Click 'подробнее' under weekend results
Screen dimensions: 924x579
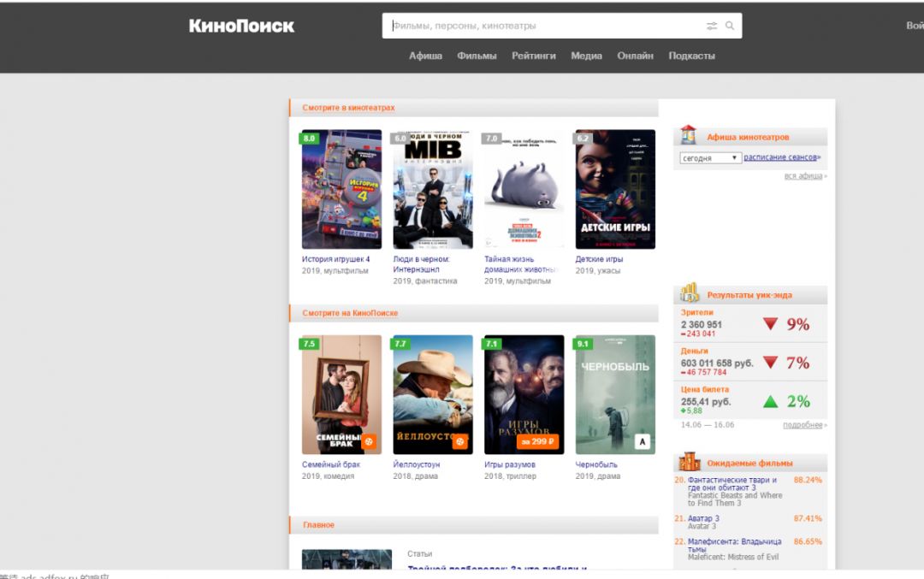(803, 425)
